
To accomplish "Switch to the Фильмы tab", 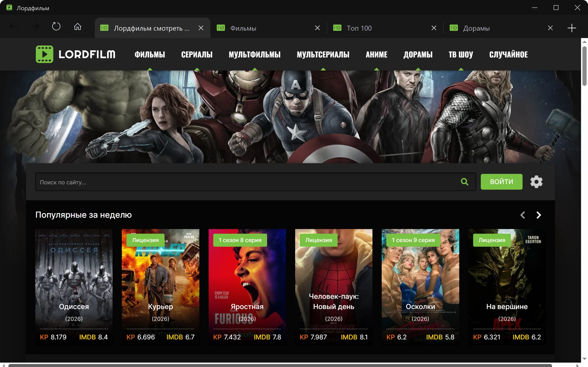I will tap(269, 28).
